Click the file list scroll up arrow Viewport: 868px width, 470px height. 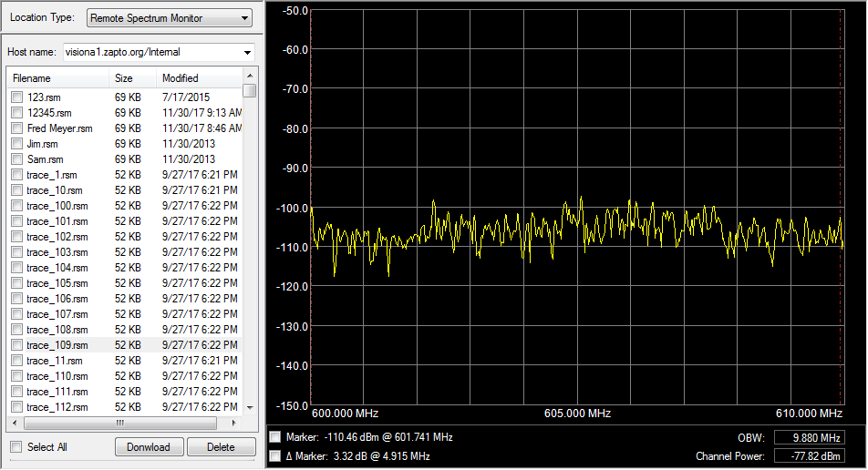click(x=249, y=78)
